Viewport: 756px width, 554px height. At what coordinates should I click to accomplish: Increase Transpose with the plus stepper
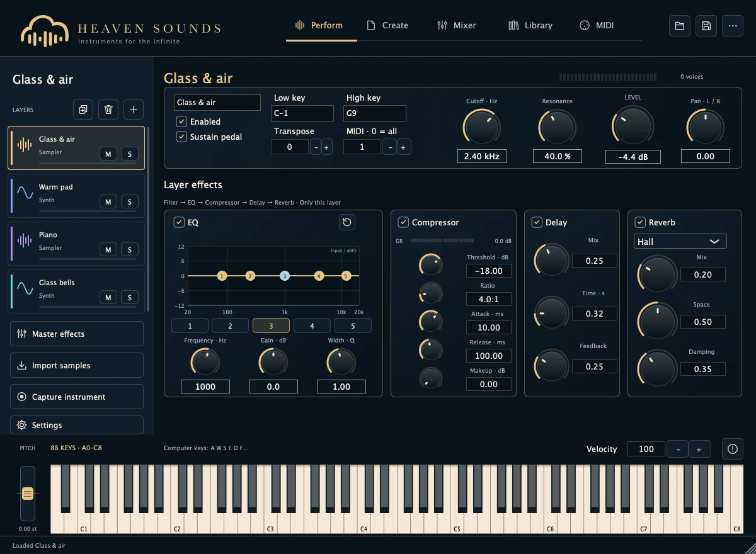click(x=326, y=147)
